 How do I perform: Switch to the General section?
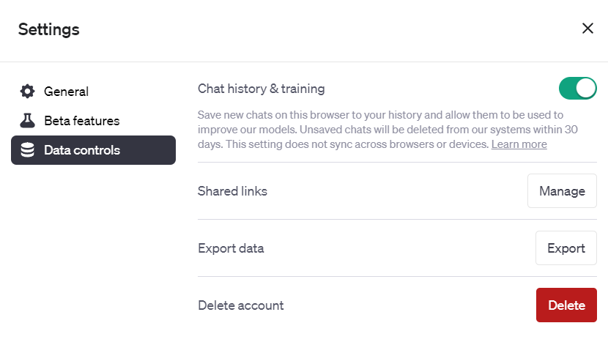pyautogui.click(x=66, y=92)
